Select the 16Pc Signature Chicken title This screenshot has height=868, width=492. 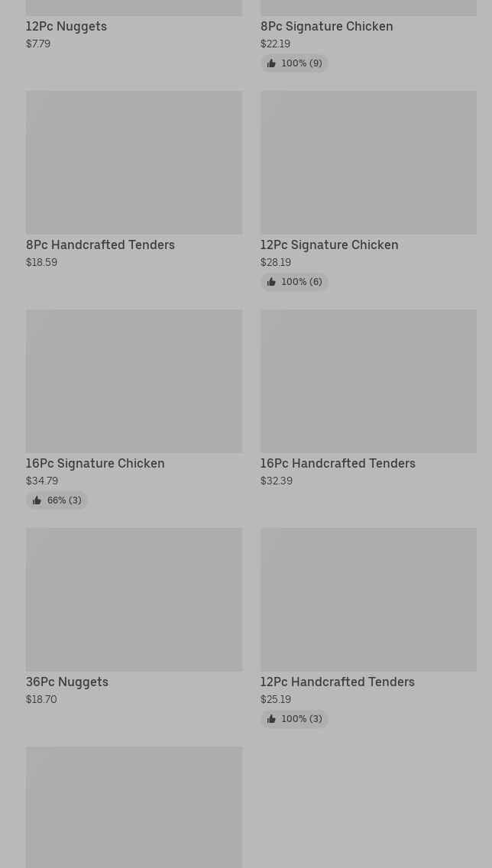[95, 464]
